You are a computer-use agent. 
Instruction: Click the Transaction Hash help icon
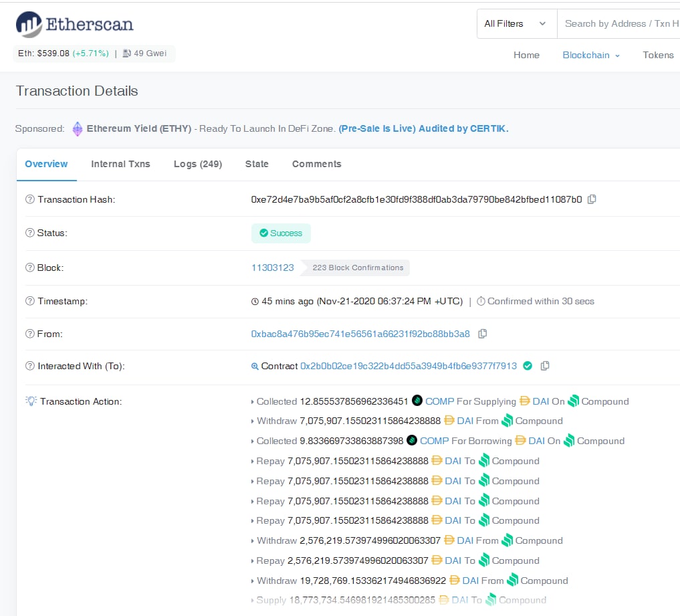(x=30, y=199)
